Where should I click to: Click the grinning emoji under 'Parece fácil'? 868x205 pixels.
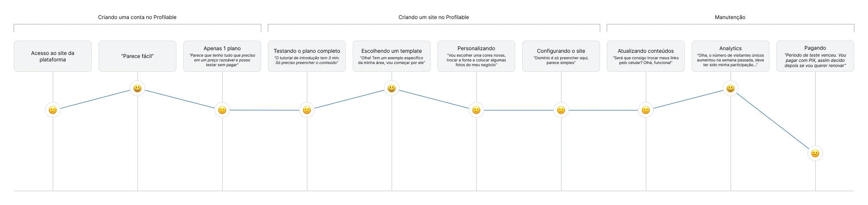tap(137, 89)
